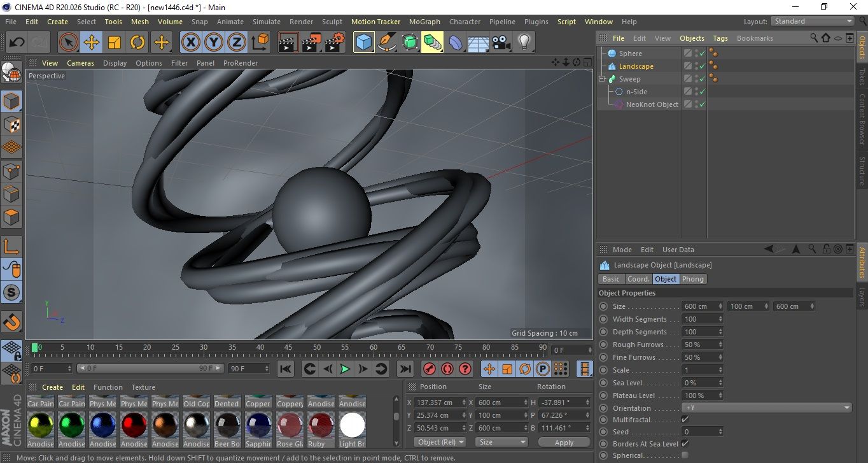The image size is (868, 463).
Task: Open the Orientation dropdown
Action: 767,408
